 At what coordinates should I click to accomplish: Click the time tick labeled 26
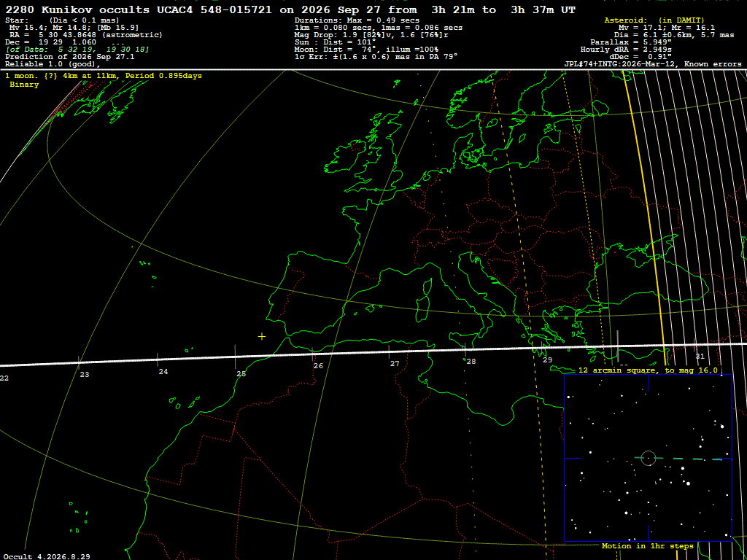tap(318, 366)
